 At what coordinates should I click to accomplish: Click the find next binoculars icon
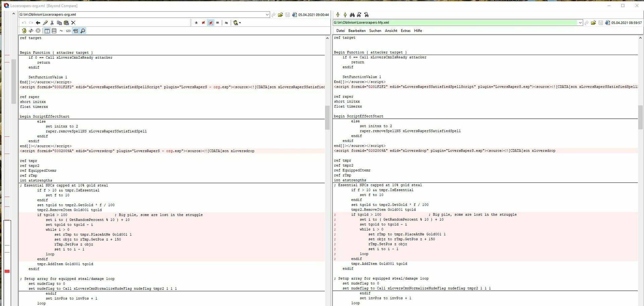359,15
